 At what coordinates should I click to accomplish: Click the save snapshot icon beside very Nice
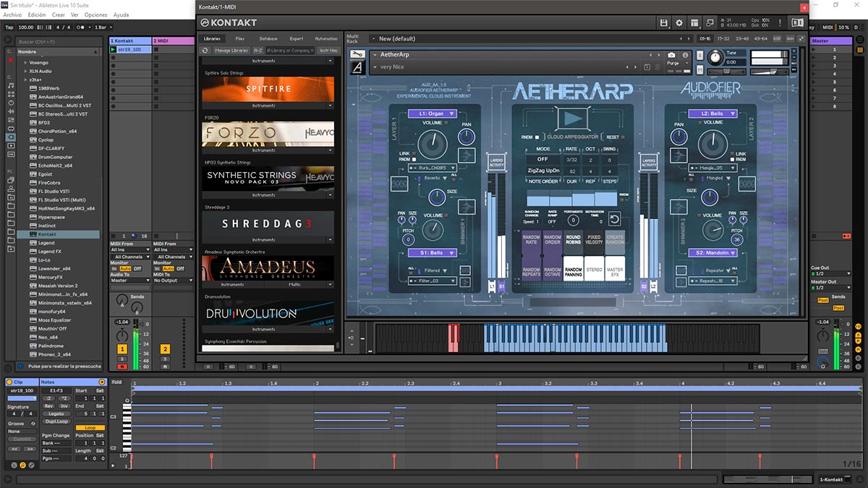647,67
